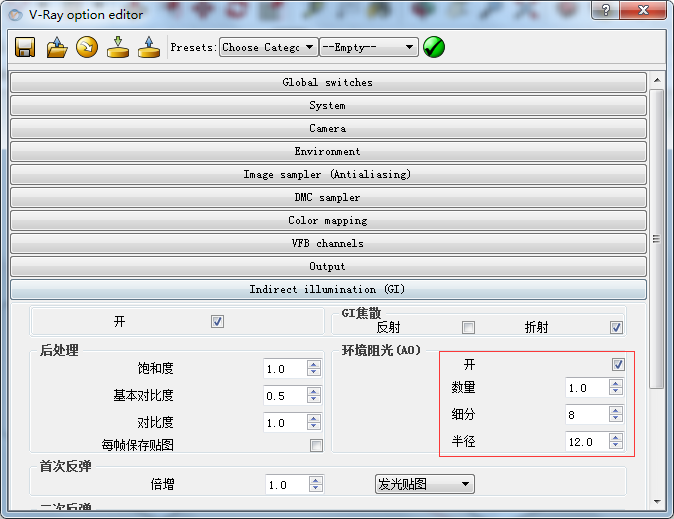674x519 pixels.
Task: Decrease AO 细分 with the down spinner arrow
Action: tap(616, 419)
